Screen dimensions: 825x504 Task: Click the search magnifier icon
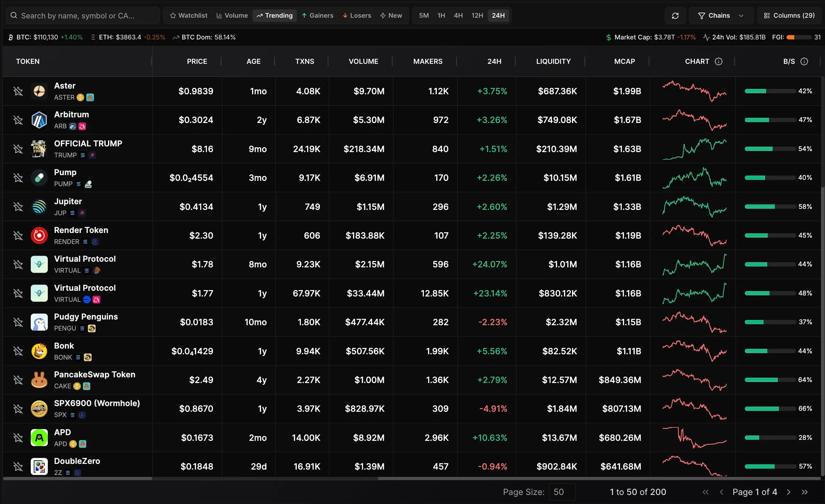point(14,15)
